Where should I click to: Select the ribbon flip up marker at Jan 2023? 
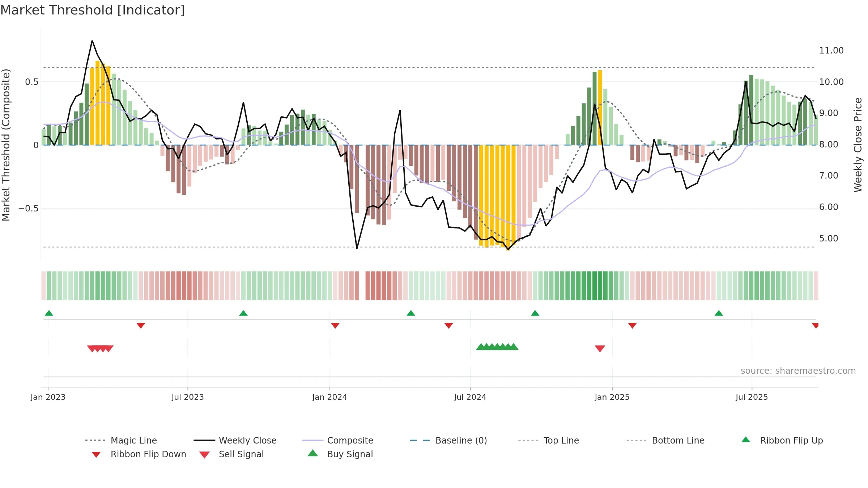[x=49, y=313]
